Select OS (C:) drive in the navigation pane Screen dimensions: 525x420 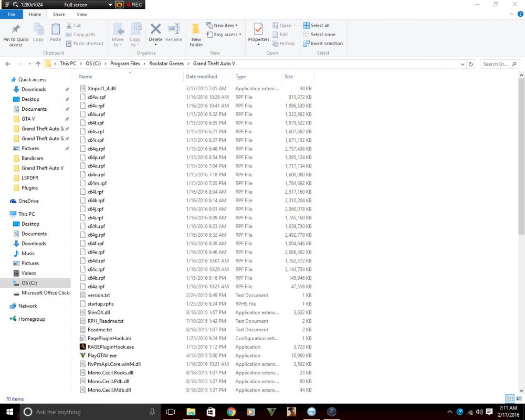(29, 283)
